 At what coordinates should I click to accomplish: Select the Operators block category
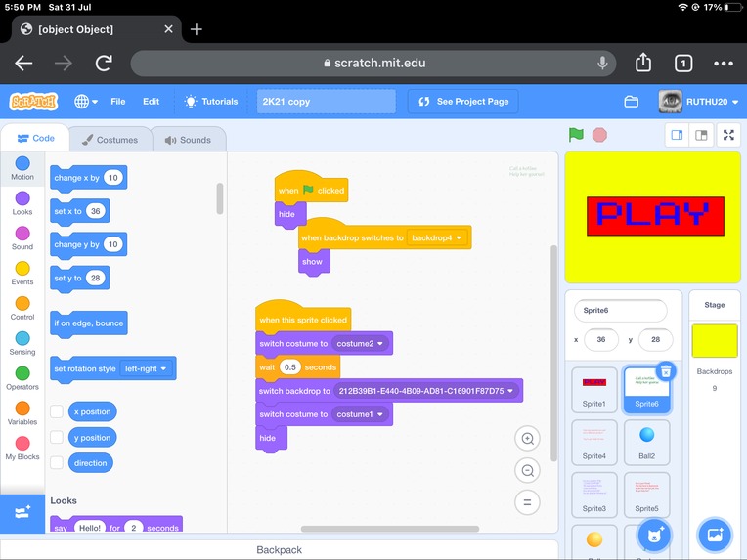(22, 378)
